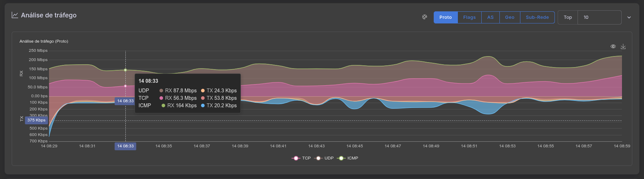
Task: Expand the panel chevron dropdown
Action: point(629,17)
